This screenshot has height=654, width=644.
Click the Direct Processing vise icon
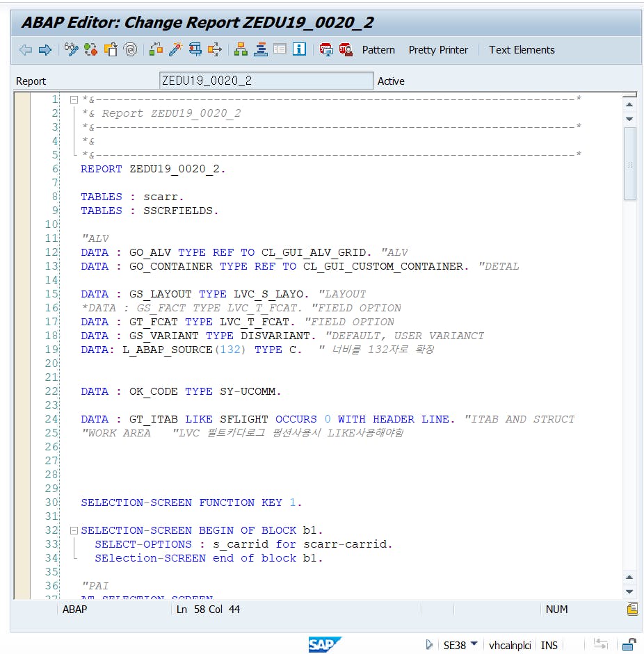[195, 49]
